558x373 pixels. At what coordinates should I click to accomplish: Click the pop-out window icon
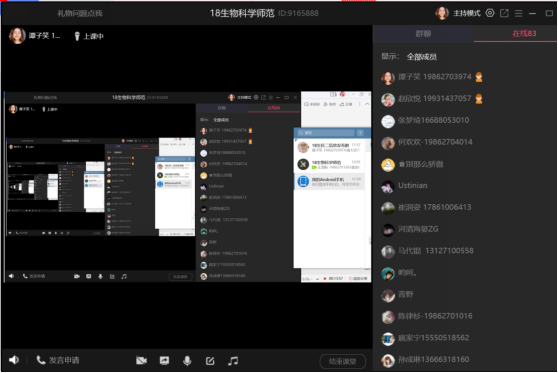[504, 13]
